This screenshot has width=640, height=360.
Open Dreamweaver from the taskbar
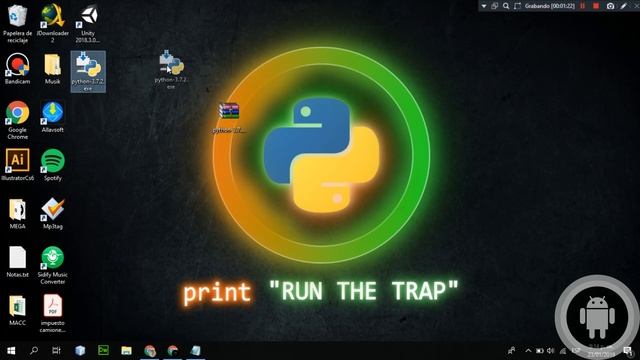(103, 350)
